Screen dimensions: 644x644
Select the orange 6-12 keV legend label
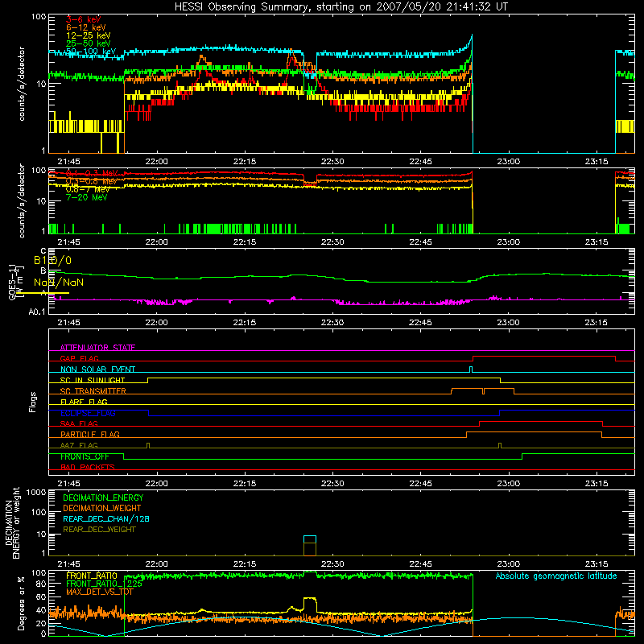(x=86, y=27)
